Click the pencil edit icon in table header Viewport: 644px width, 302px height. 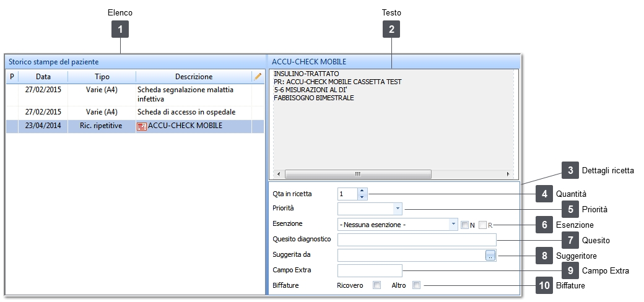point(258,76)
